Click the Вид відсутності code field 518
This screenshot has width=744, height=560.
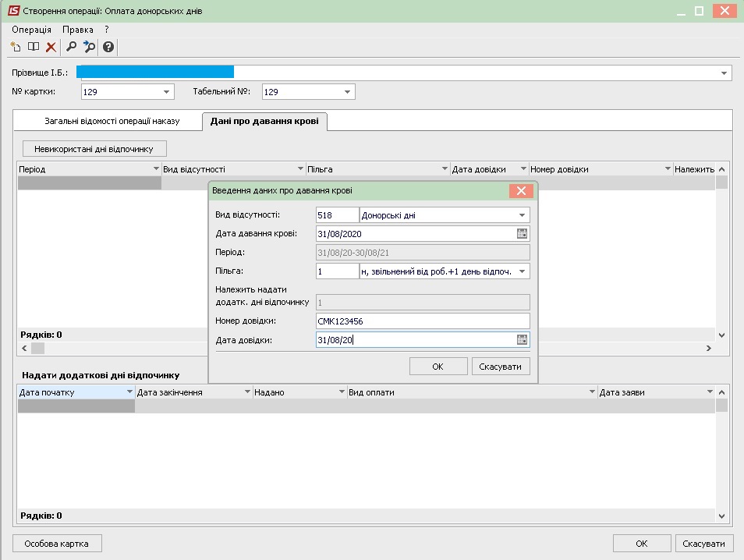point(338,215)
